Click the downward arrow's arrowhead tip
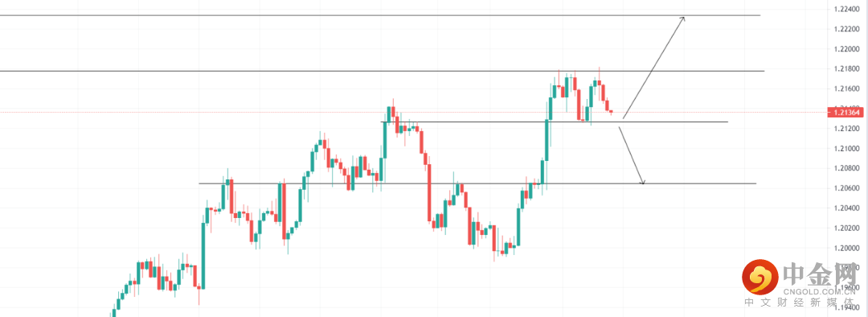Screen dimensions: 868x317 pos(643,183)
